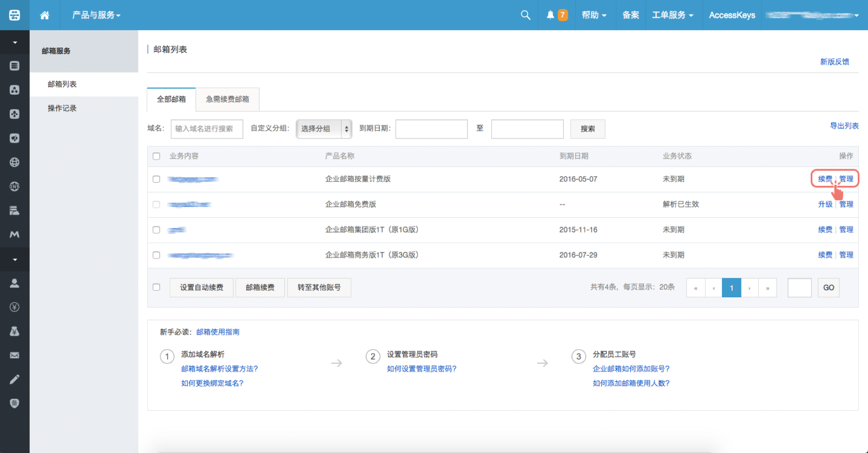This screenshot has width=868, height=453.
Task: Open the globe domain icon in sidebar
Action: (x=15, y=162)
